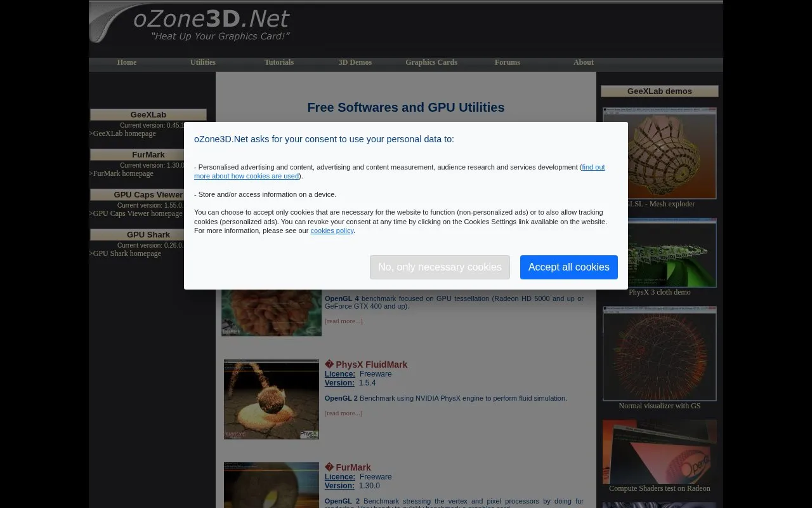Click read more under PhysX FluidMark
The height and width of the screenshot is (508, 812).
pos(344,413)
